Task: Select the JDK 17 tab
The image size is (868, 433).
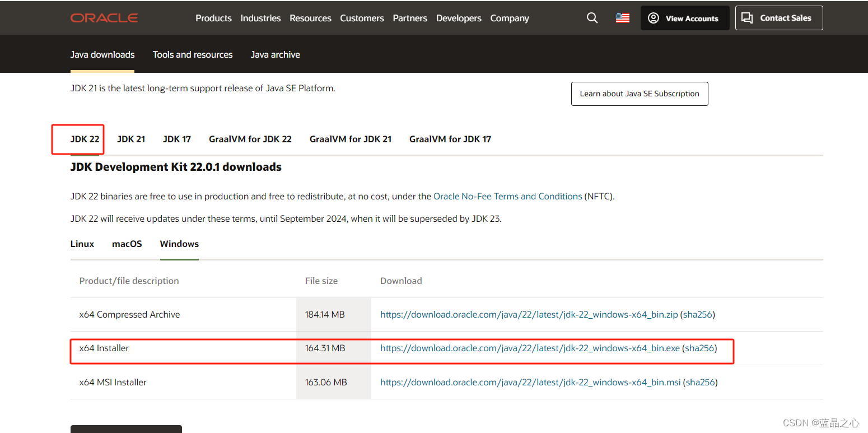Action: (x=177, y=139)
